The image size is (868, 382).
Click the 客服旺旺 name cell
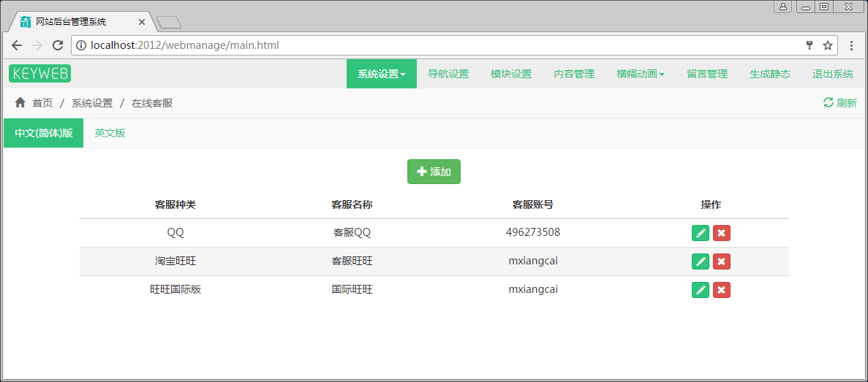[x=352, y=261]
